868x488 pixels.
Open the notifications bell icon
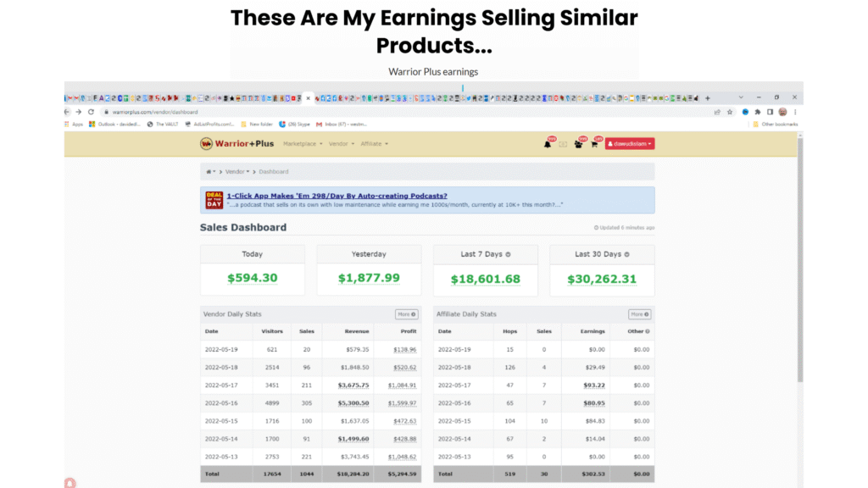pos(548,143)
